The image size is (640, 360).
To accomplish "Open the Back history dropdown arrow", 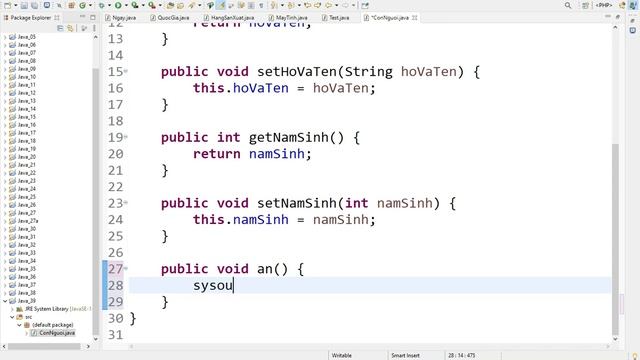I will (x=336, y=5).
